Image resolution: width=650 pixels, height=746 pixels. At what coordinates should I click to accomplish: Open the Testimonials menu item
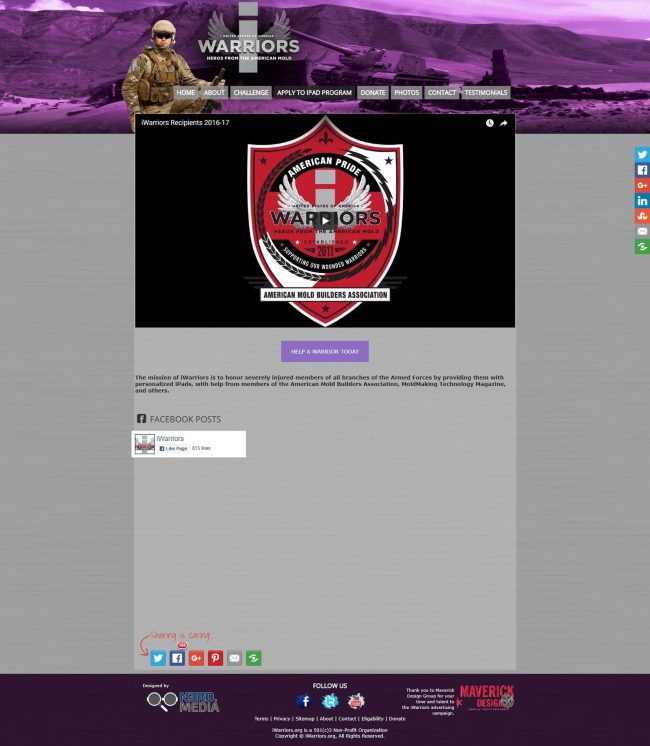486,93
